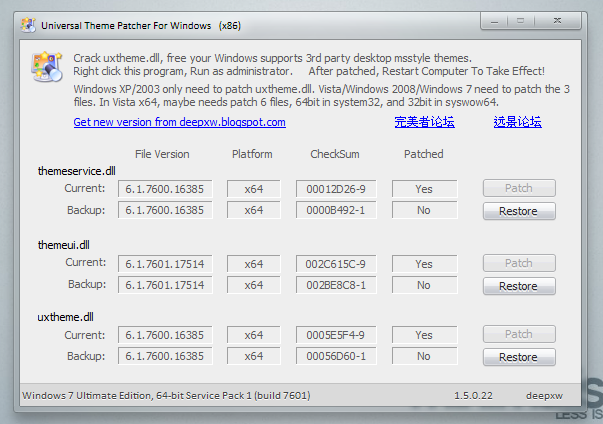The image size is (603, 424).
Task: Click checksum field 0005E5F4-9
Action: (x=336, y=335)
